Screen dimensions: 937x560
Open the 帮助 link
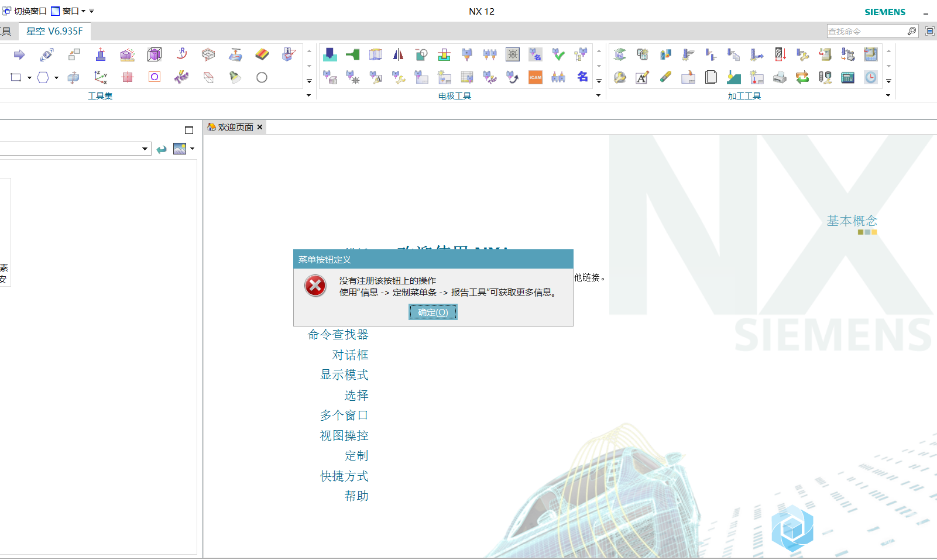tap(356, 496)
